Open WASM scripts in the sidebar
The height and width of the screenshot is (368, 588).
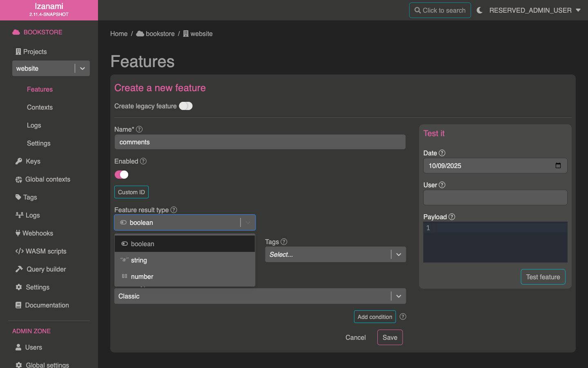point(46,251)
